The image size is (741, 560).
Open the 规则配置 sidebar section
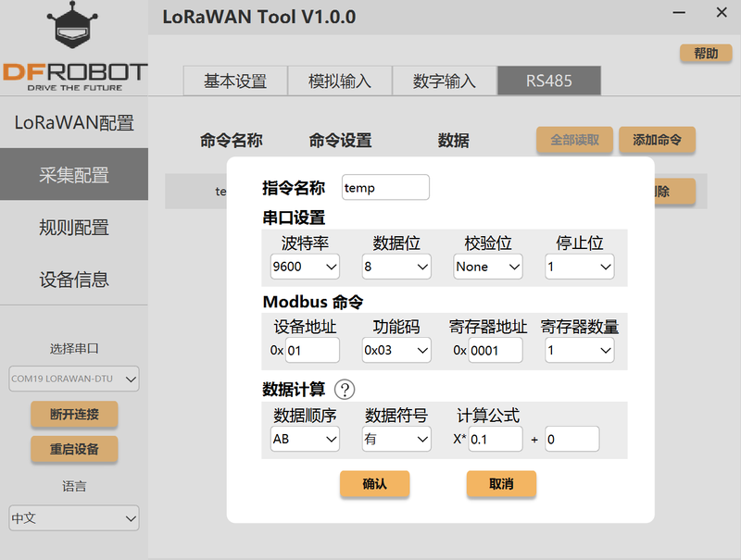click(x=74, y=227)
